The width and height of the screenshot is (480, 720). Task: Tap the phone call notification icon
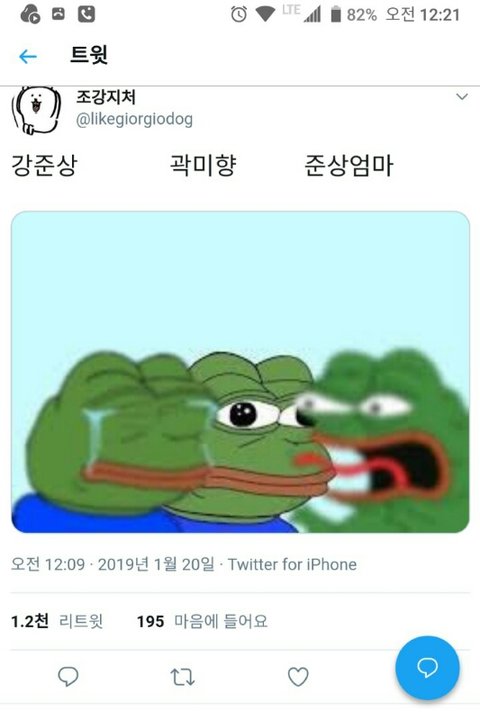click(x=86, y=15)
